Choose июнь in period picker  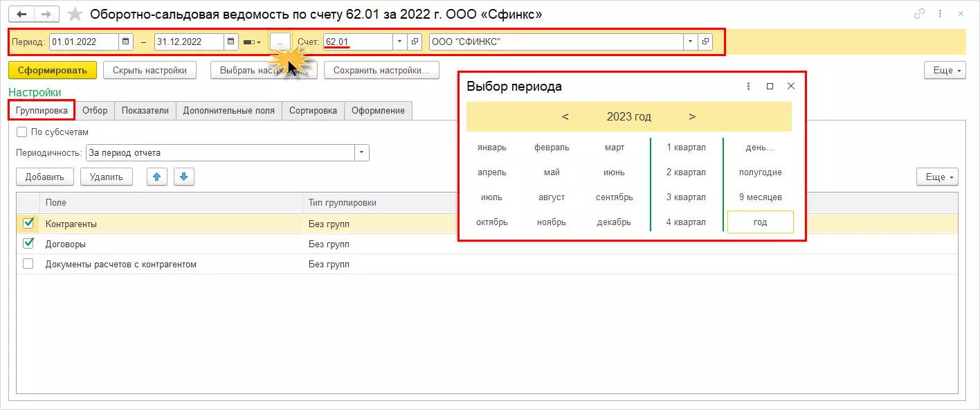614,172
